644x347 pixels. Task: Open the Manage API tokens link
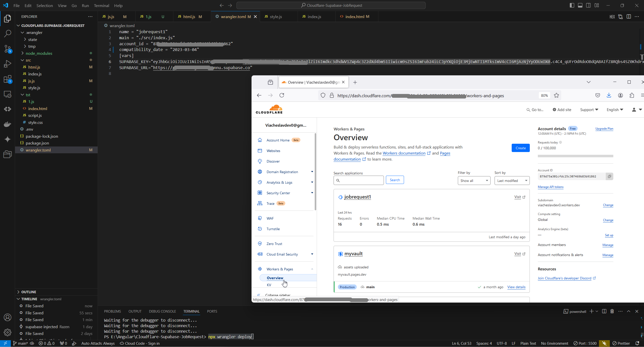coord(550,187)
